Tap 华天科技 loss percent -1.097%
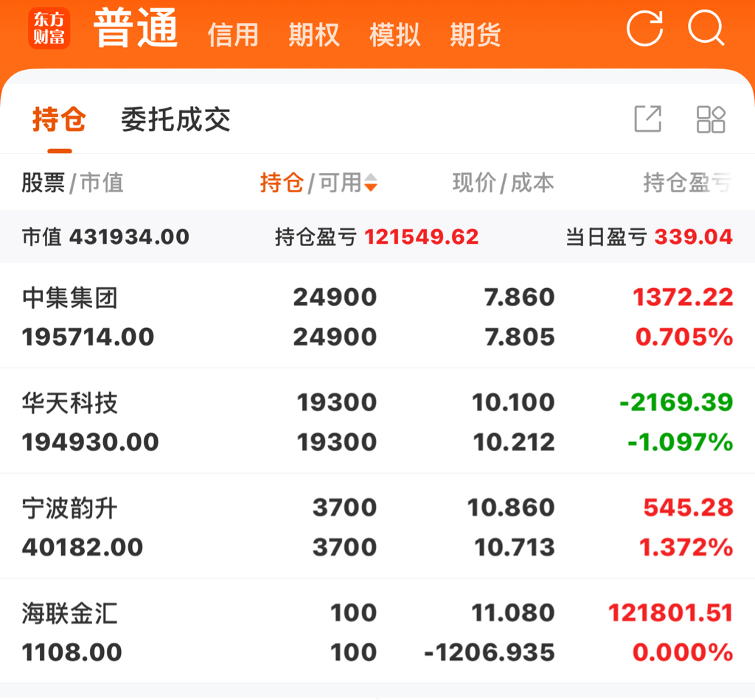755x700 pixels. click(681, 441)
